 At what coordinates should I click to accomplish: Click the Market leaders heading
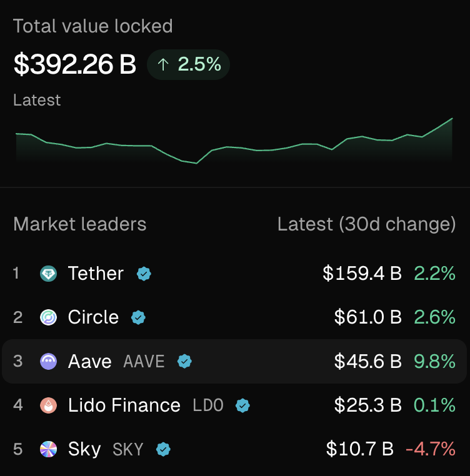[x=80, y=224]
